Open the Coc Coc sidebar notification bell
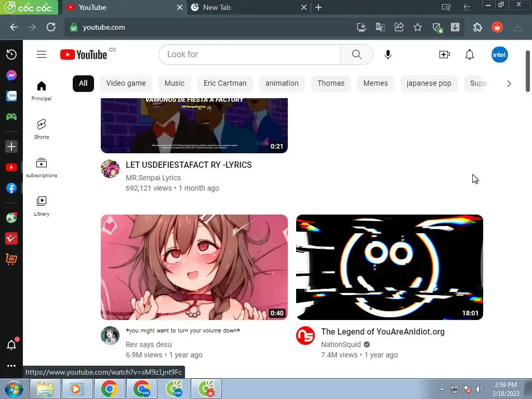532x399 pixels. [11, 345]
